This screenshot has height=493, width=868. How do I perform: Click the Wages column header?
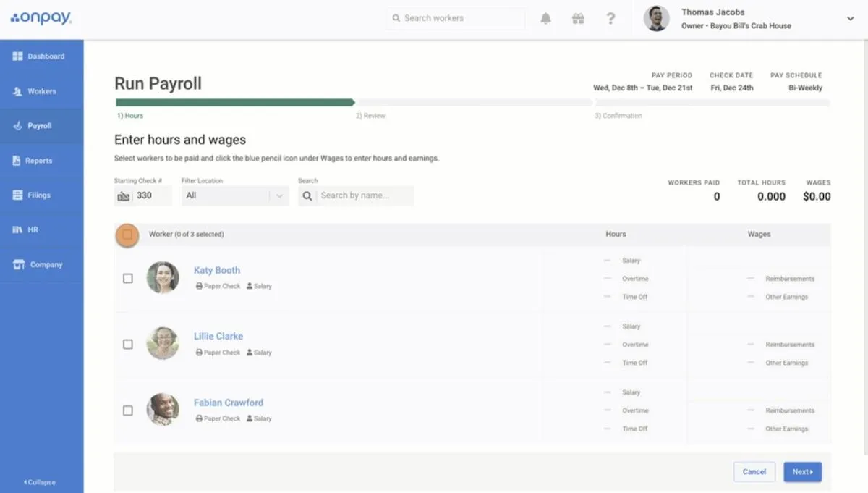[x=759, y=235]
